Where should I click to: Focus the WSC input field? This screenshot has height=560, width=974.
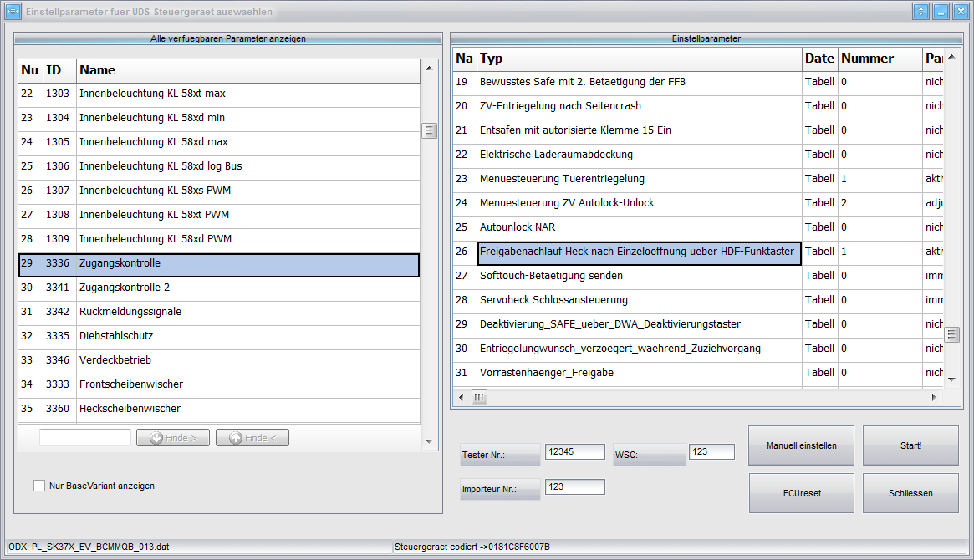point(711,452)
